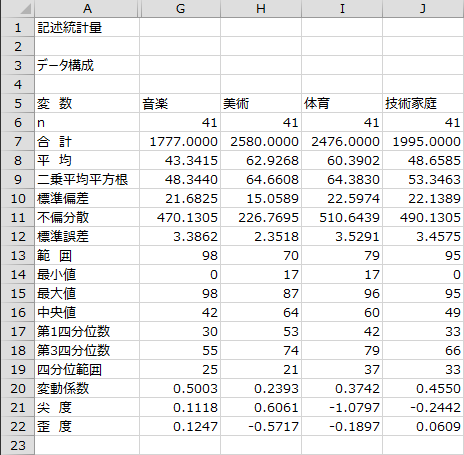
Task: Select column H header
Action: [x=261, y=9]
